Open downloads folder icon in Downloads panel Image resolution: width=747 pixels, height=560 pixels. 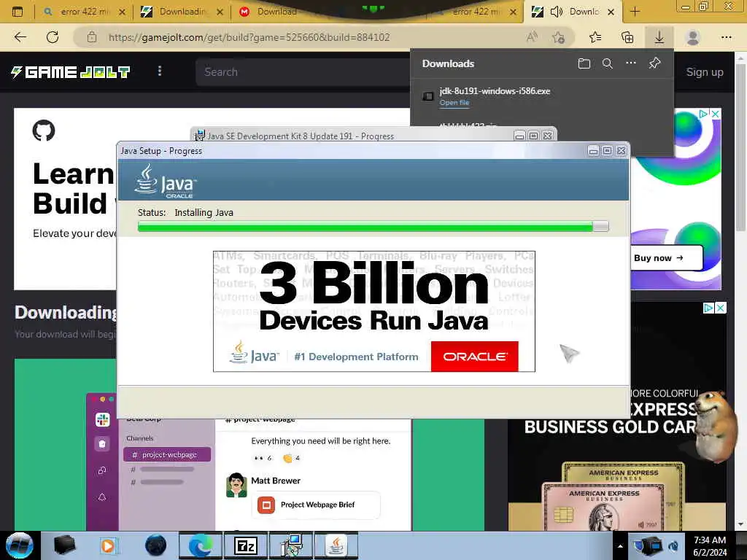point(584,63)
